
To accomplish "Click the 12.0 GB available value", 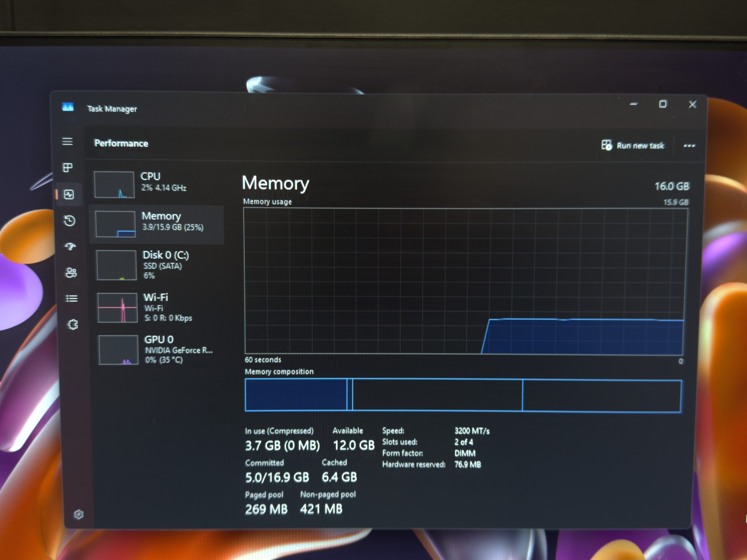I will [x=354, y=445].
